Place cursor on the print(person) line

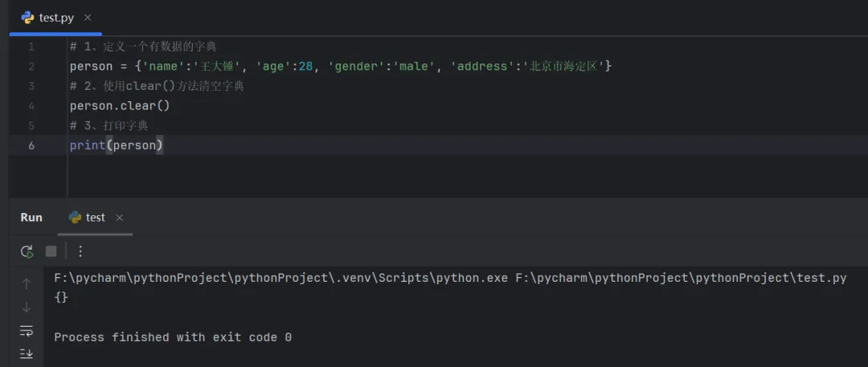pos(117,145)
